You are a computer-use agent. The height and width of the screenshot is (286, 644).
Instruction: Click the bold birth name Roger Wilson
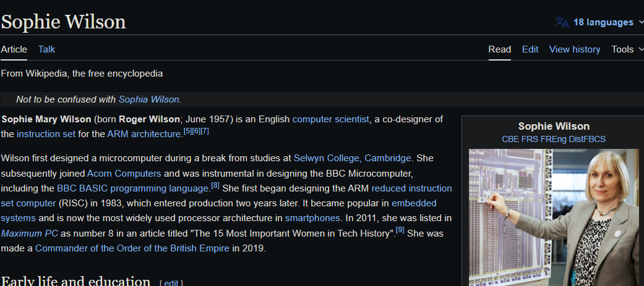click(149, 119)
